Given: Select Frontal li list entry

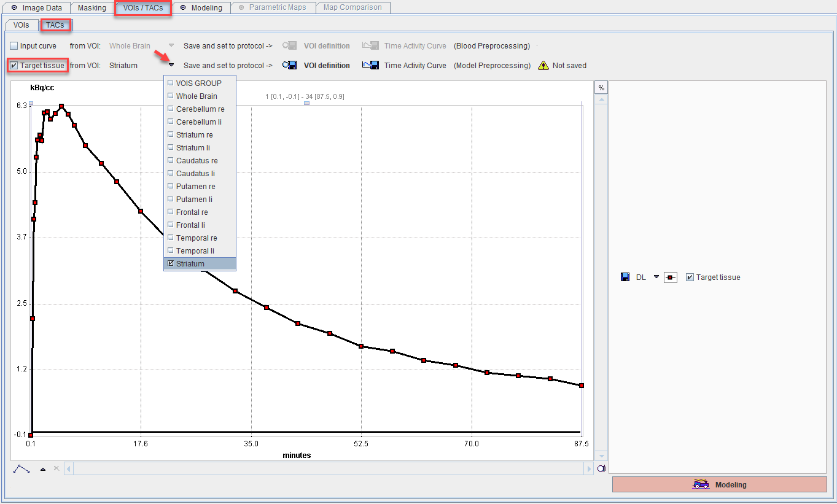Looking at the screenshot, I should pos(200,225).
